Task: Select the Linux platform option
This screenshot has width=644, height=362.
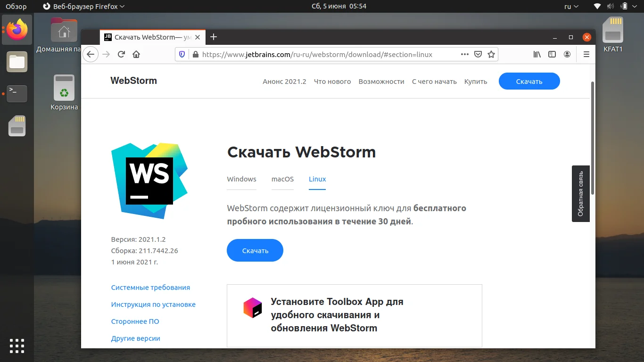Action: coord(317,179)
